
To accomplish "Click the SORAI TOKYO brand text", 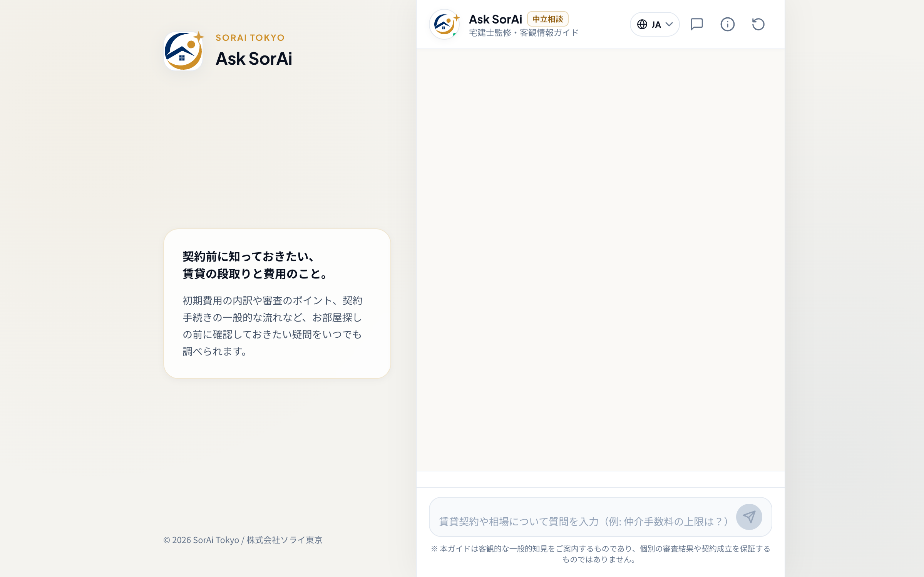I will (x=250, y=38).
